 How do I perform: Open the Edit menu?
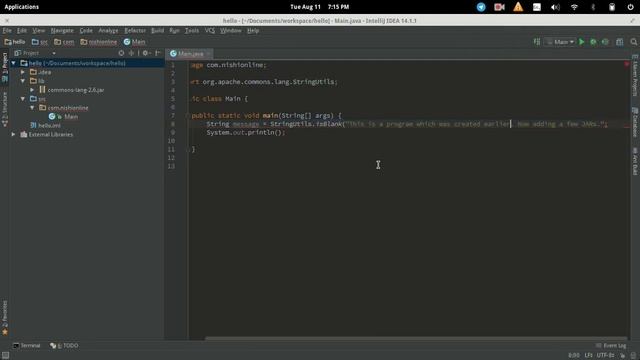click(x=22, y=31)
